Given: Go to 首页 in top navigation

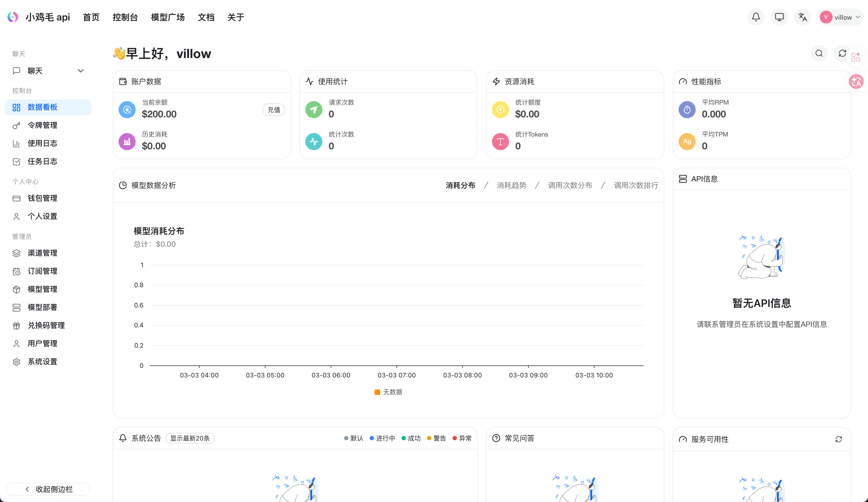Looking at the screenshot, I should point(91,17).
